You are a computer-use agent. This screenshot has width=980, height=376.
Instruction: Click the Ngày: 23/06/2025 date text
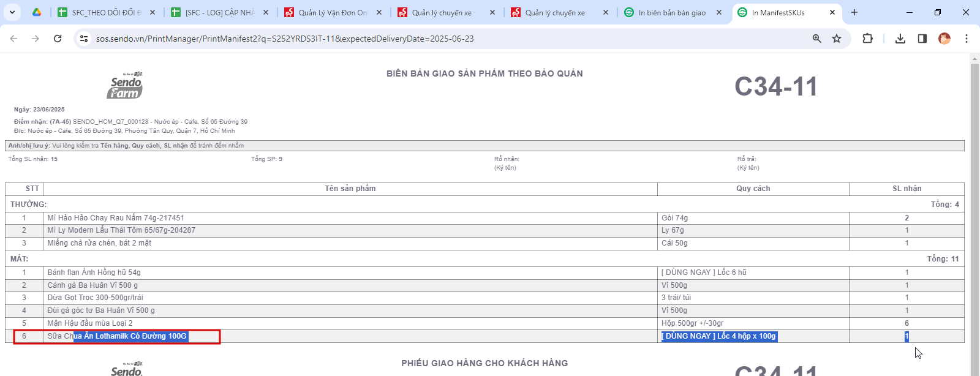(39, 110)
